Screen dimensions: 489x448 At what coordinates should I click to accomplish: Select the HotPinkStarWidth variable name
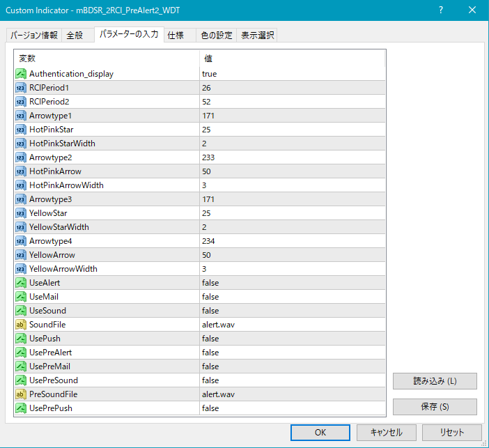[x=62, y=144]
